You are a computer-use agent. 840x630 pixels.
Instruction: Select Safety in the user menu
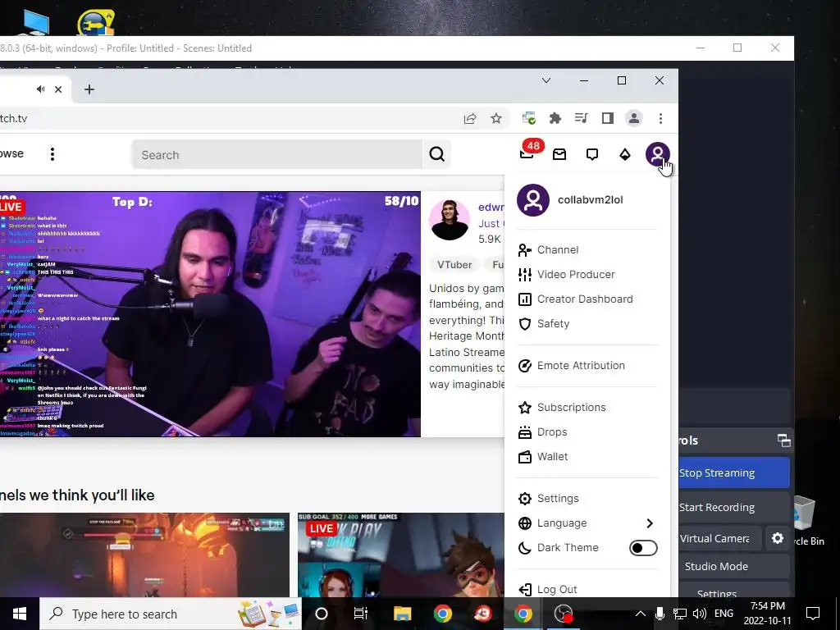(587, 323)
